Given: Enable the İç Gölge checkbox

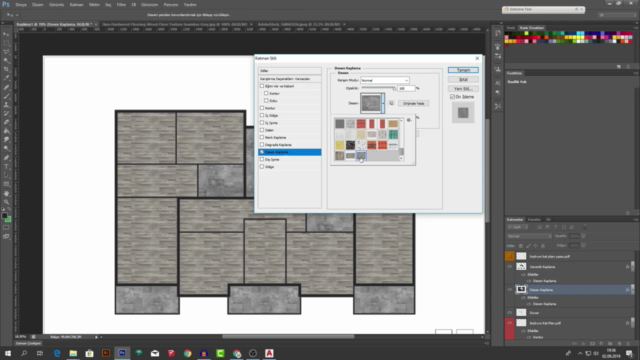Looking at the screenshot, I should 262,116.
